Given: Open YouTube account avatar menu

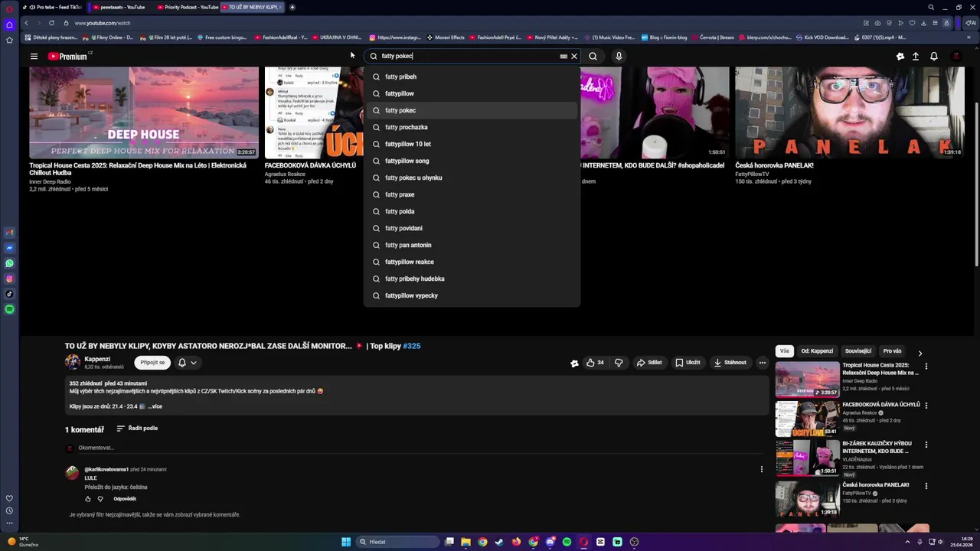Looking at the screenshot, I should click(x=956, y=56).
